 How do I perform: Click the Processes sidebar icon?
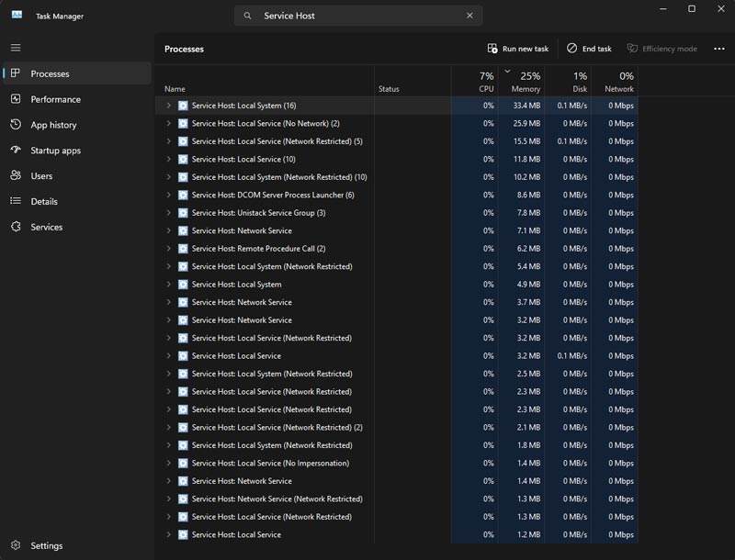(16, 73)
